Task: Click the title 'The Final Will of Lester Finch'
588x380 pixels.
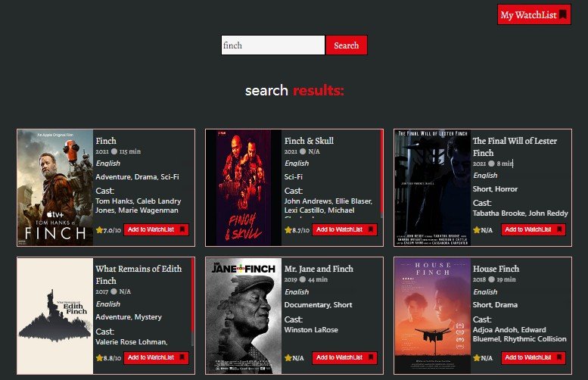Action: coord(515,147)
